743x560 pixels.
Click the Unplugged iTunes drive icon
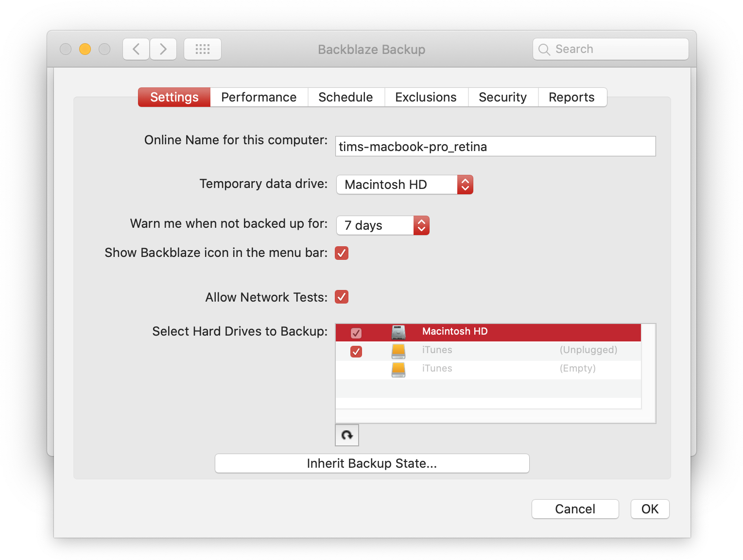tap(398, 351)
